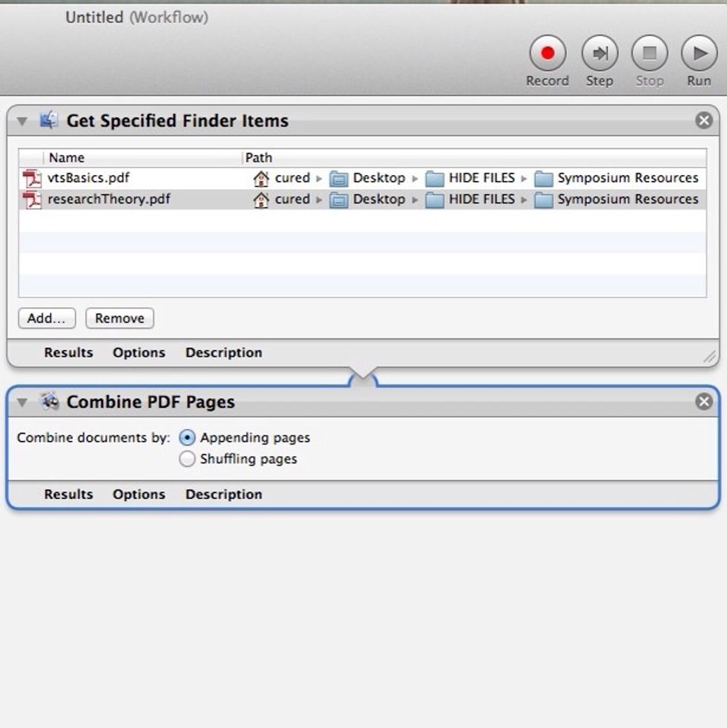Click the Record button in toolbar
Image resolution: width=727 pixels, height=728 pixels.
pos(547,53)
